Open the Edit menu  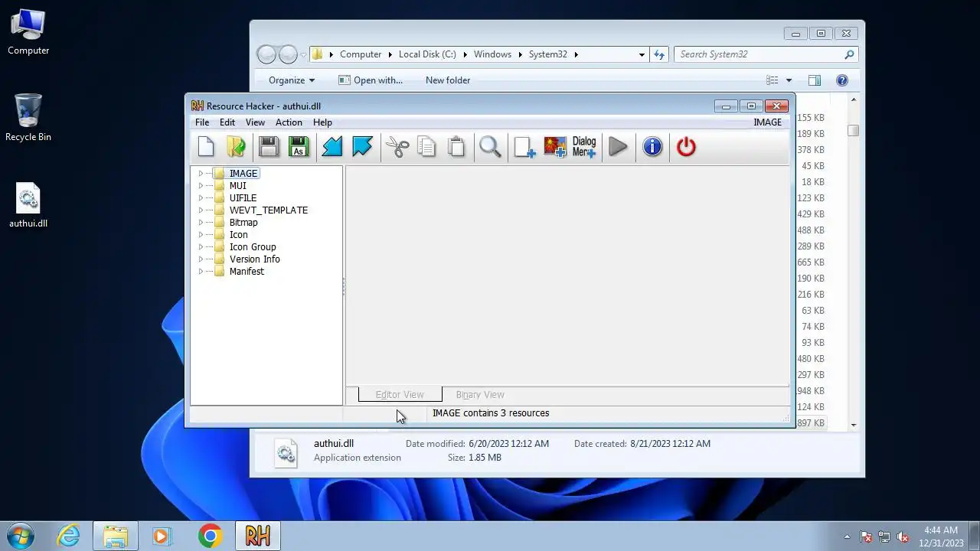227,122
